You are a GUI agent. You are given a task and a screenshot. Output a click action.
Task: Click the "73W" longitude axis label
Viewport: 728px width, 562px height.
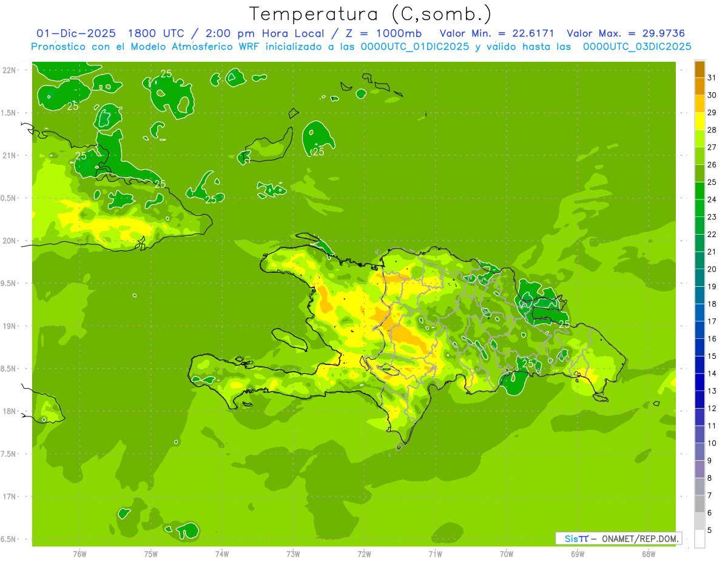(293, 554)
